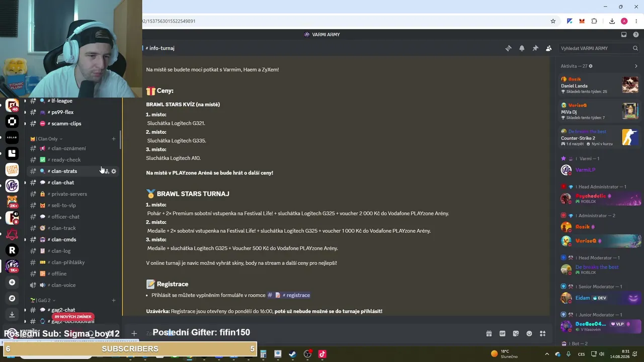The width and height of the screenshot is (644, 362).
Task: Open notification settings bell icon
Action: click(x=522, y=48)
